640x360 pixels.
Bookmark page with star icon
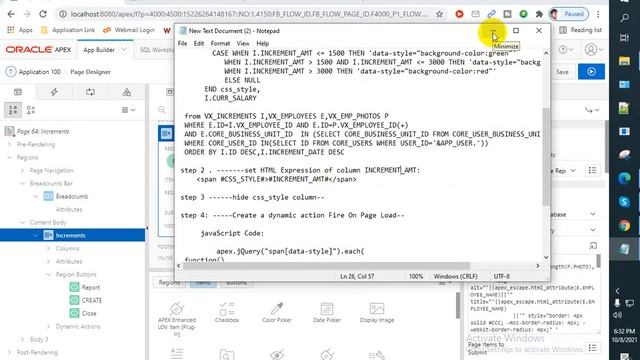click(439, 14)
